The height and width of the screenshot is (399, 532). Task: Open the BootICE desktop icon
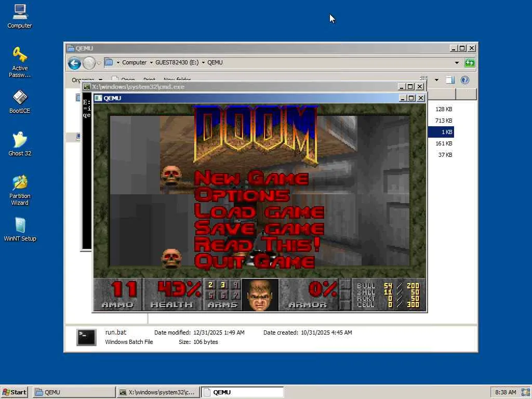[20, 101]
